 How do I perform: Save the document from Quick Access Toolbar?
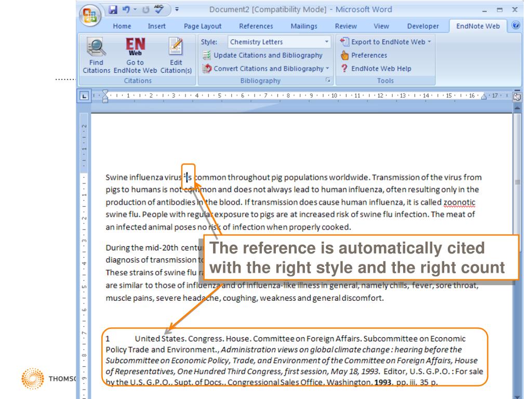coord(113,9)
